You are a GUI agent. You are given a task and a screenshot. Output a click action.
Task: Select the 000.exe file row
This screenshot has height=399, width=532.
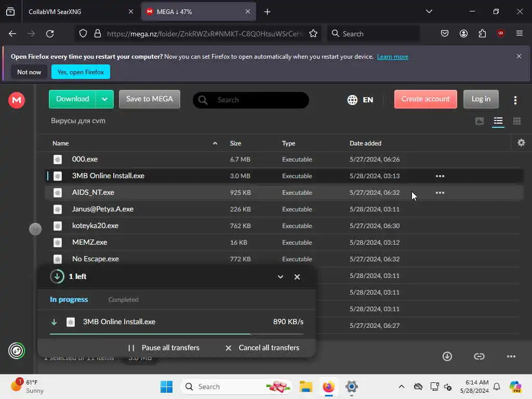tap(284, 159)
